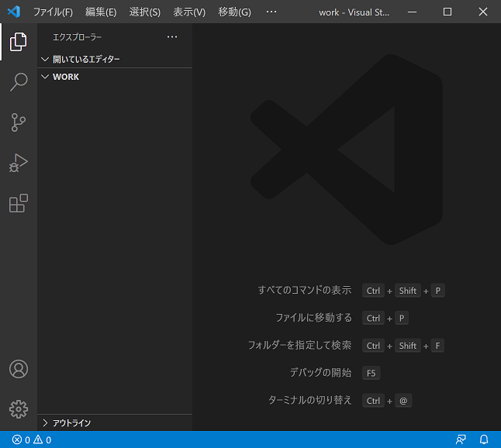Click the ターミナルの切り替え hint text
This screenshot has height=448, width=501.
click(310, 400)
